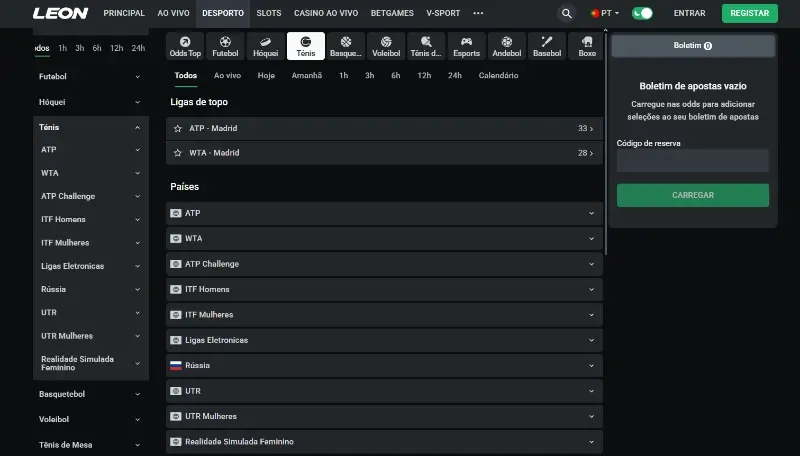This screenshot has width=800, height=456.
Task: Open the search magnifier icon
Action: tap(566, 13)
